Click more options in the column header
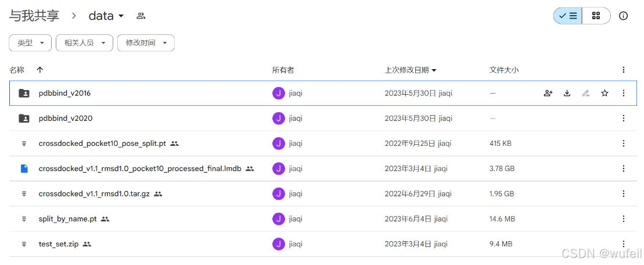 pos(624,70)
